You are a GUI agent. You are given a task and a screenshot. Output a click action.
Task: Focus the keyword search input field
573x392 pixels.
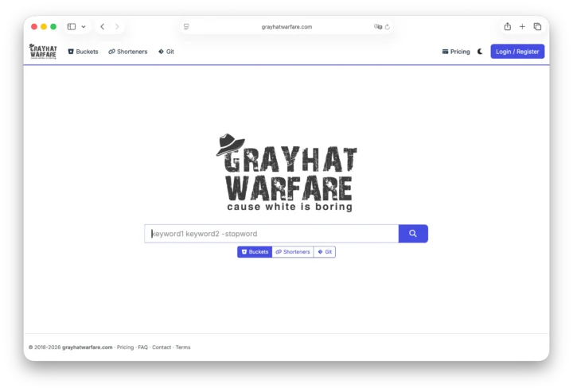(x=271, y=234)
